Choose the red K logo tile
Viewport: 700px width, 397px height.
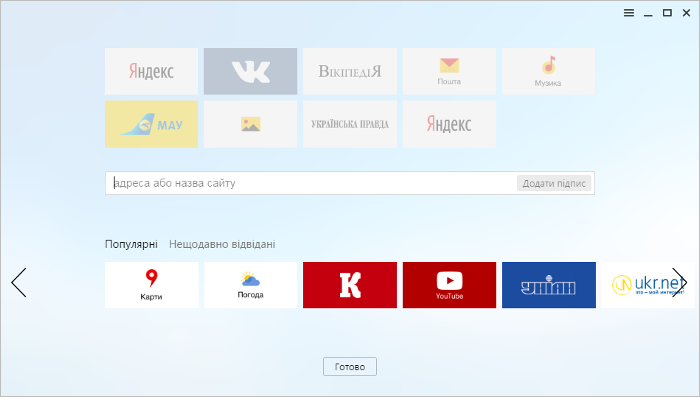(x=350, y=285)
